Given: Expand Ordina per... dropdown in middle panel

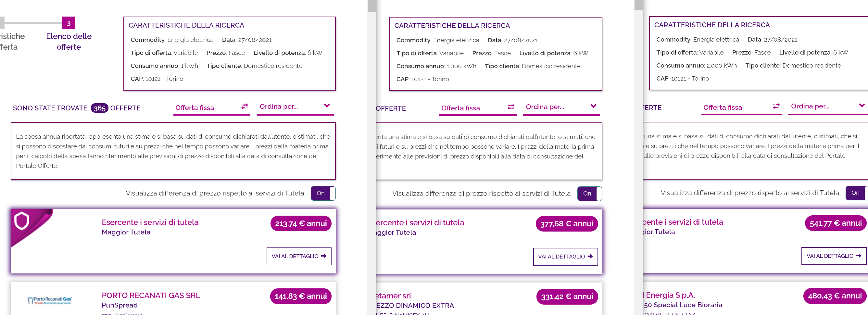Looking at the screenshot, I should 561,107.
